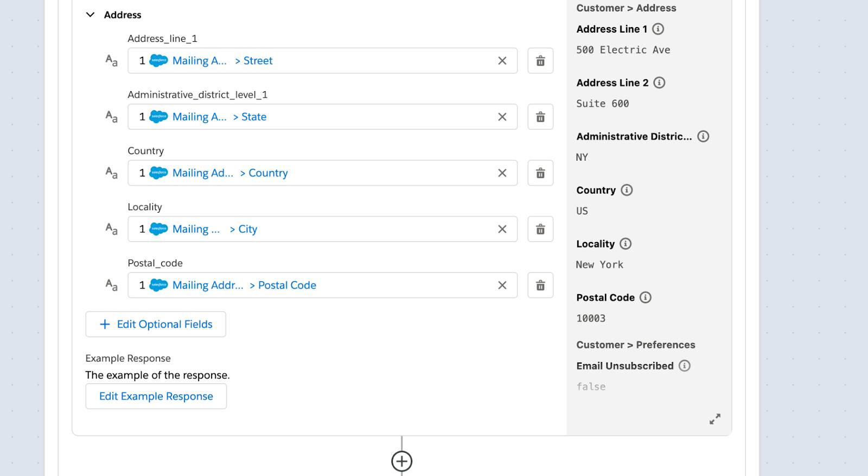Clear the Postal Code mapping value

pyautogui.click(x=502, y=285)
